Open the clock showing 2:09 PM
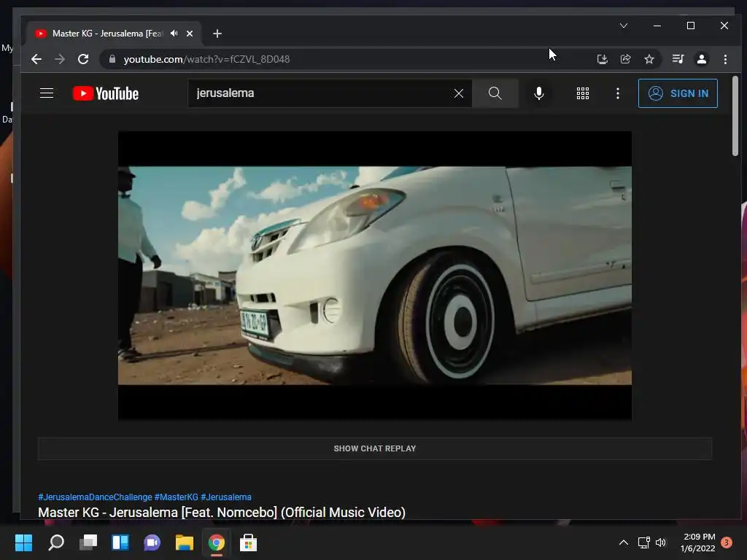Image resolution: width=747 pixels, height=560 pixels. click(698, 542)
